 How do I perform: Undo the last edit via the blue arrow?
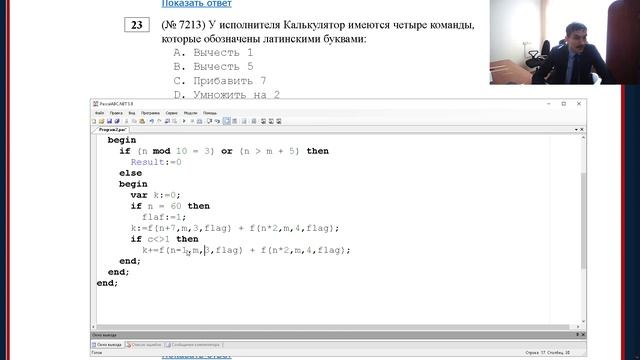pos(151,121)
